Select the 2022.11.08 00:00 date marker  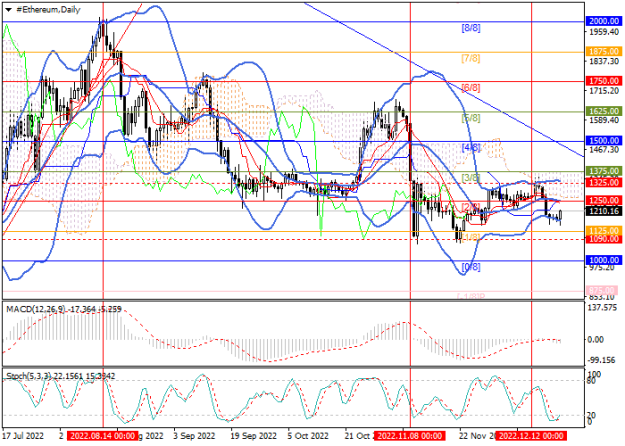point(409,436)
